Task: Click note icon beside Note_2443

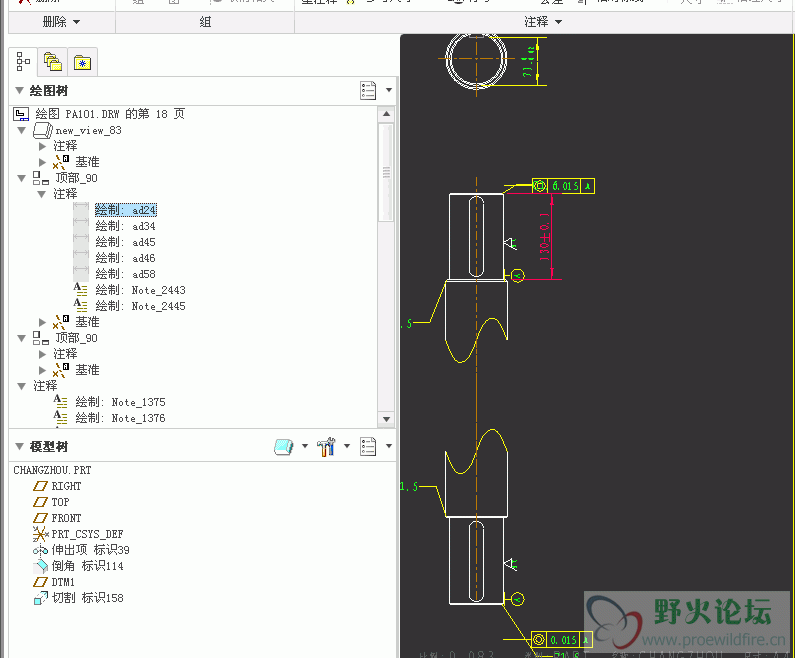Action: [80, 289]
